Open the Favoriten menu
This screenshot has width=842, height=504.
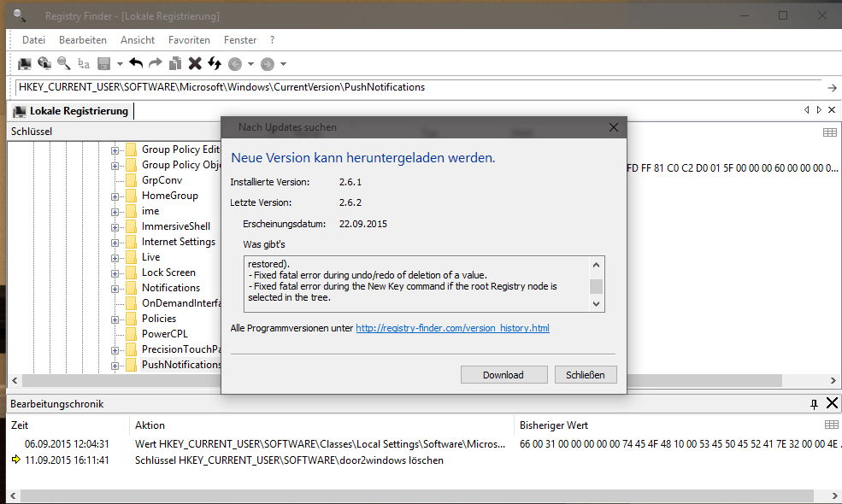[x=189, y=40]
